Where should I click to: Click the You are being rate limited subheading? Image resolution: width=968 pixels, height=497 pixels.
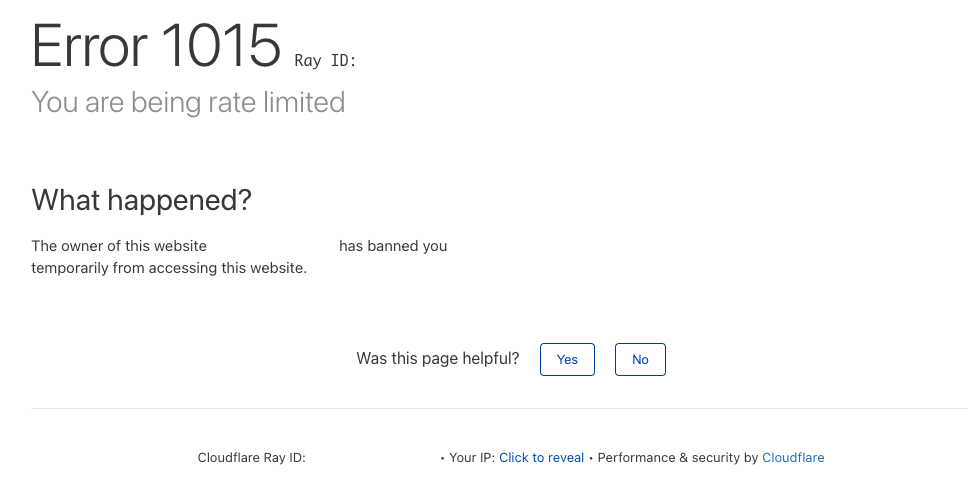tap(188, 102)
